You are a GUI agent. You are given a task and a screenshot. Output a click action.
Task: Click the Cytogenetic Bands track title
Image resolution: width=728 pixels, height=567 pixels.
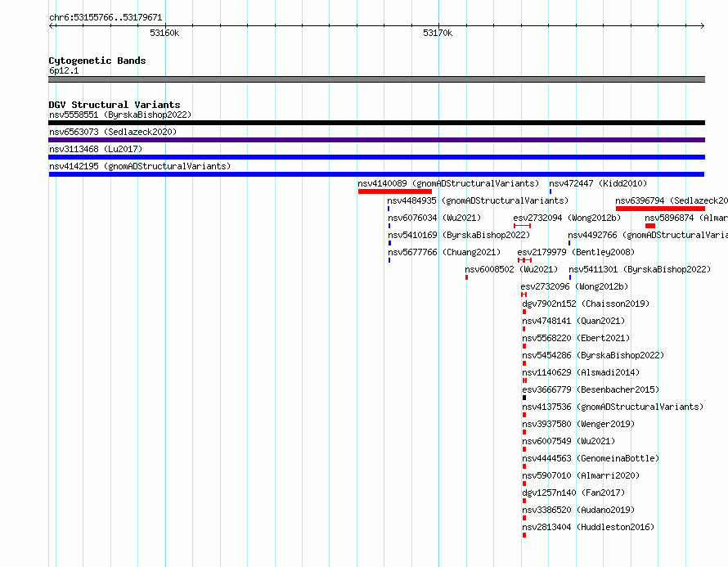(x=97, y=61)
